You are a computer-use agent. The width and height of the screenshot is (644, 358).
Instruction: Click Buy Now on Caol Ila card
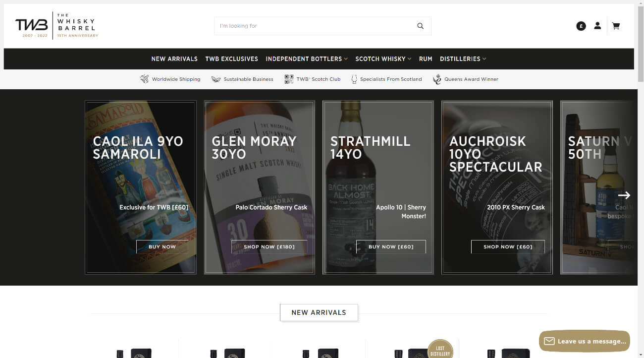(162, 247)
